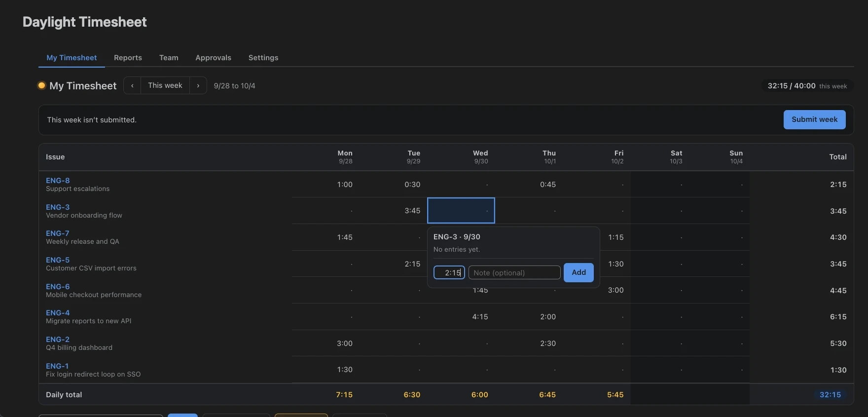Select ENG-7 Friday cell showing 1:15

[x=615, y=237]
